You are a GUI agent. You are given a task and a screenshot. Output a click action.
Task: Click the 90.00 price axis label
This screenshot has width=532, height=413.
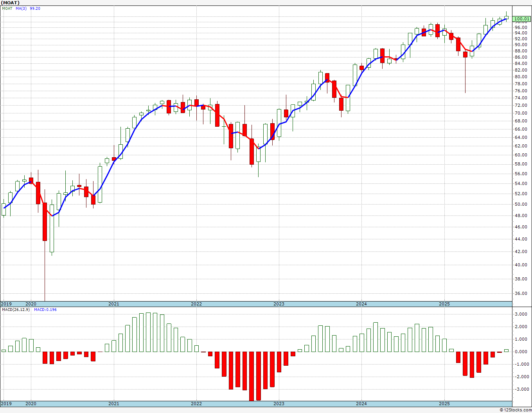point(520,45)
